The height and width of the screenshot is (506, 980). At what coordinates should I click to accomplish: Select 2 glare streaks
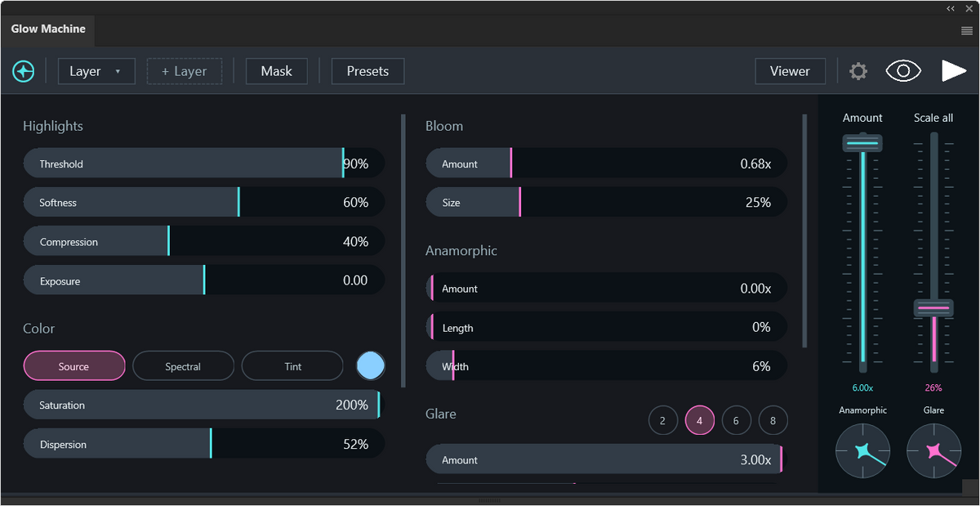(x=662, y=421)
